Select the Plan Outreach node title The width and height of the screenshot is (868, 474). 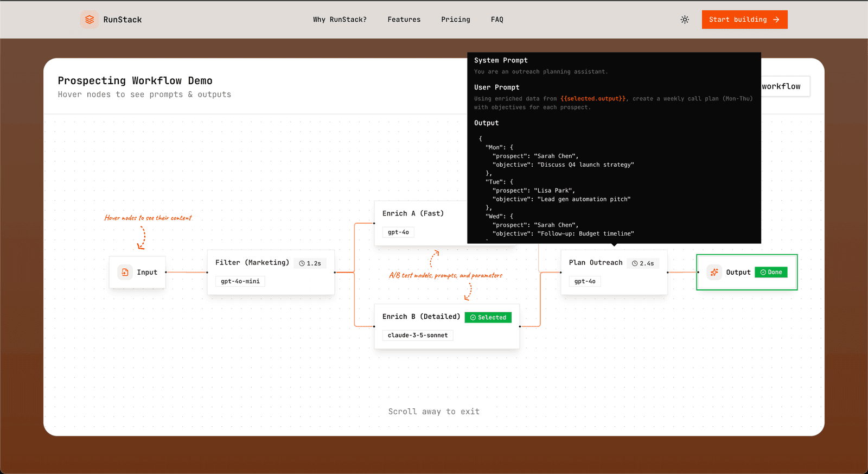pyautogui.click(x=596, y=263)
